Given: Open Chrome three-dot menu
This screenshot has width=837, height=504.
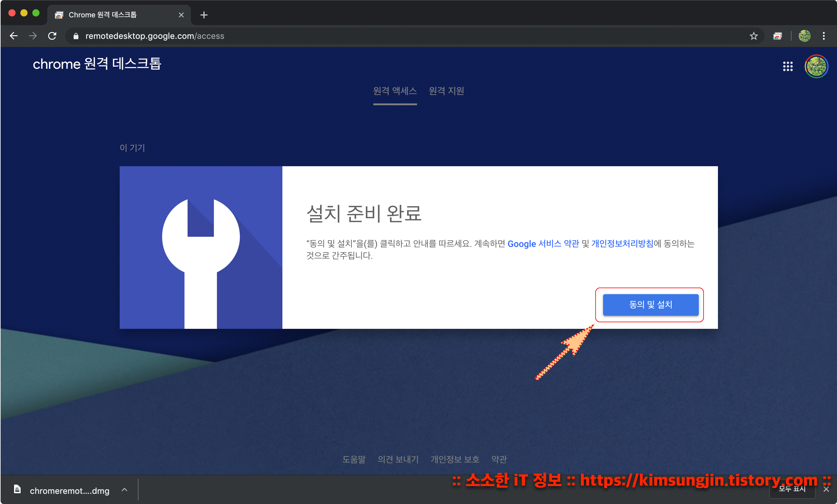Looking at the screenshot, I should (824, 36).
